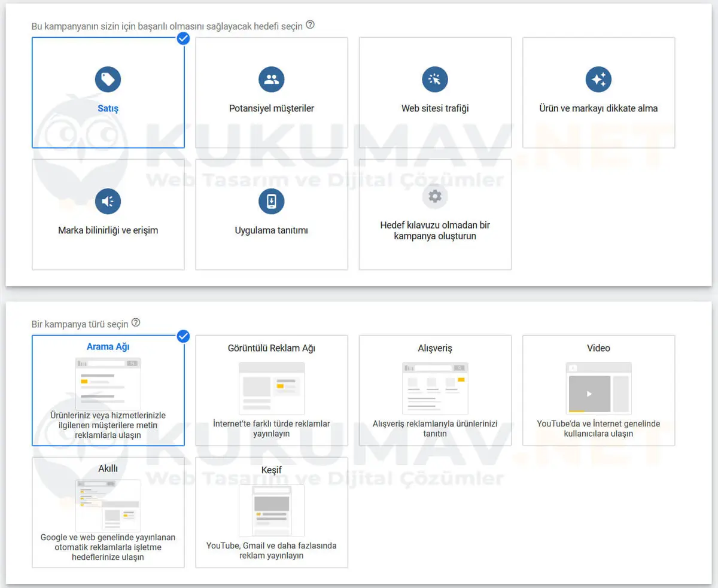The height and width of the screenshot is (588, 718).
Task: Open help icon next to kampanya türü seçin
Action: 136,323
